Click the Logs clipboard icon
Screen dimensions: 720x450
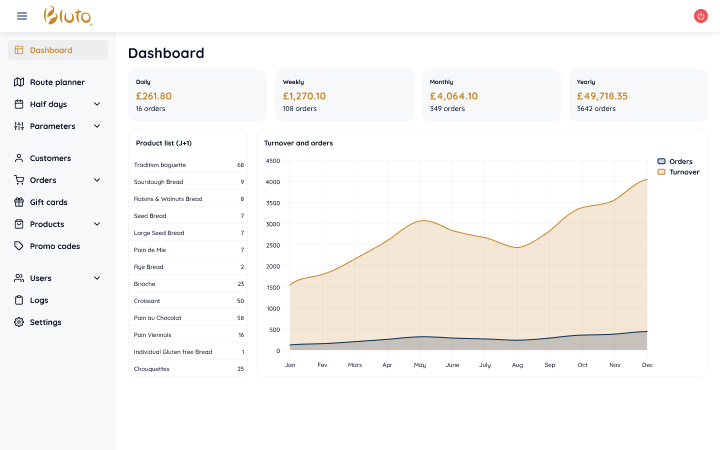(x=19, y=300)
